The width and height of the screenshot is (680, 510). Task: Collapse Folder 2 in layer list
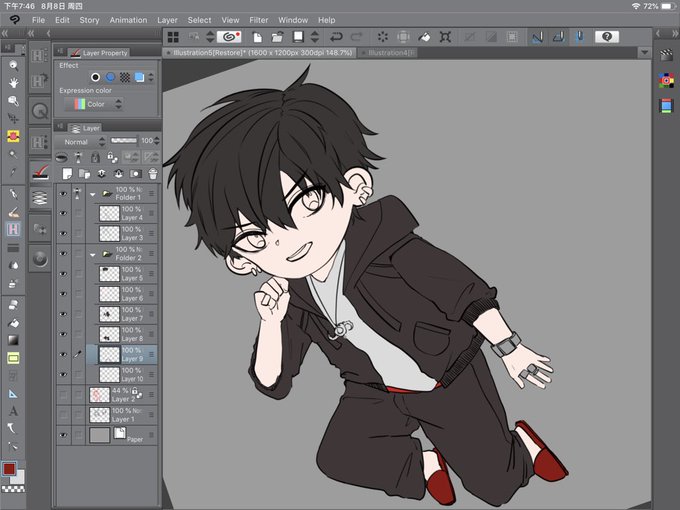92,255
